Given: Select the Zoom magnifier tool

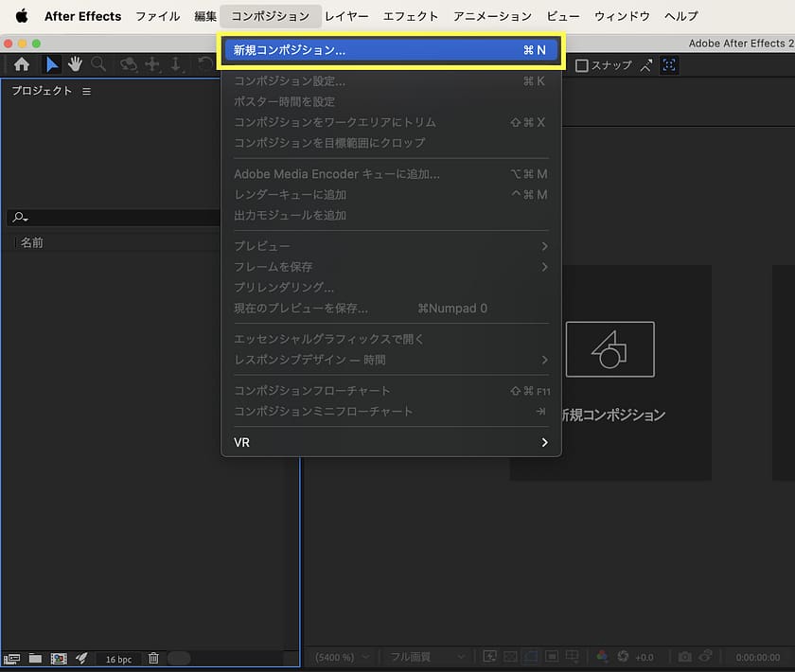Looking at the screenshot, I should 98,64.
